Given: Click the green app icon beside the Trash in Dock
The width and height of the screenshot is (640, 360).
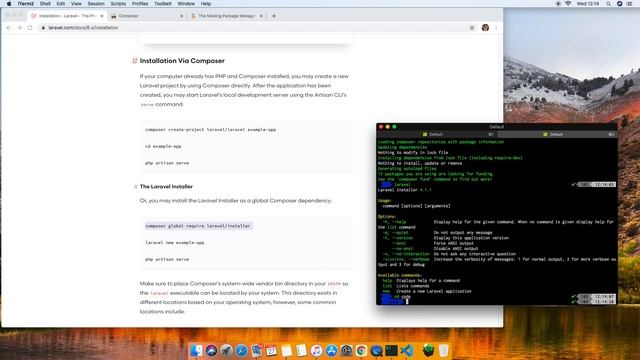Looking at the screenshot, I should pos(428,350).
